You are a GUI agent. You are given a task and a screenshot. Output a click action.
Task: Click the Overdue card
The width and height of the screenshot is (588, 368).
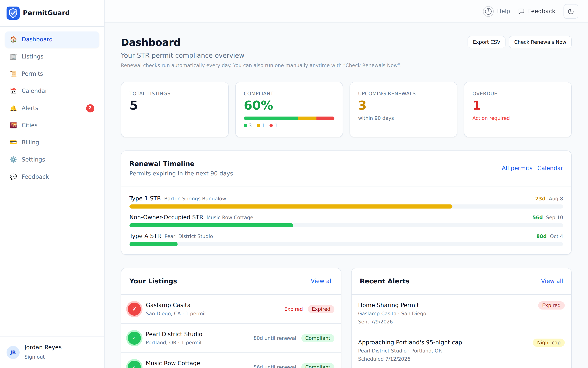(x=518, y=110)
